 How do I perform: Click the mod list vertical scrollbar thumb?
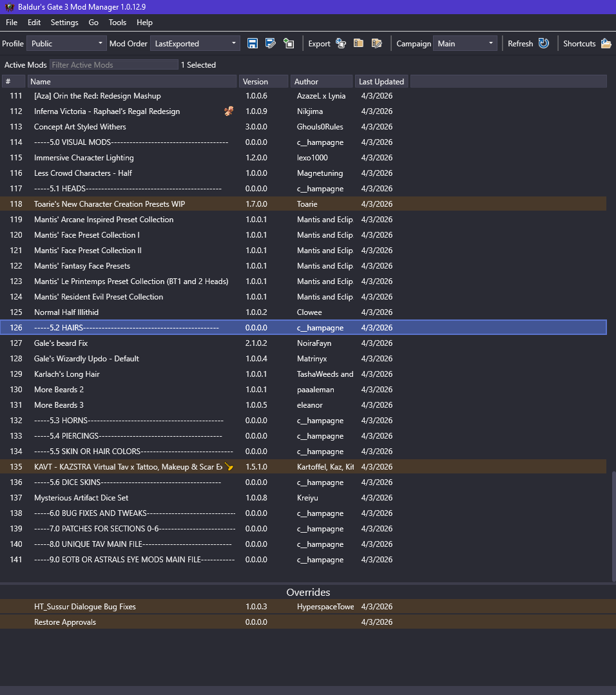click(613, 526)
